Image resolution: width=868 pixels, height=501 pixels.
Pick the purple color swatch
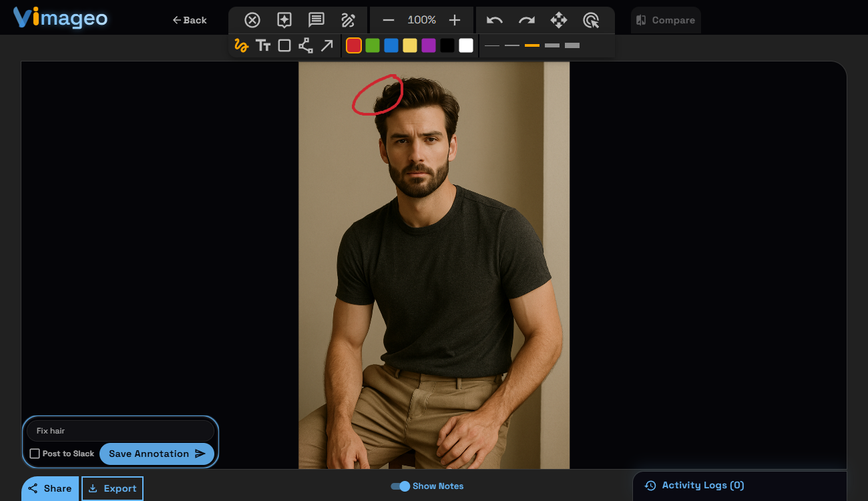point(429,45)
